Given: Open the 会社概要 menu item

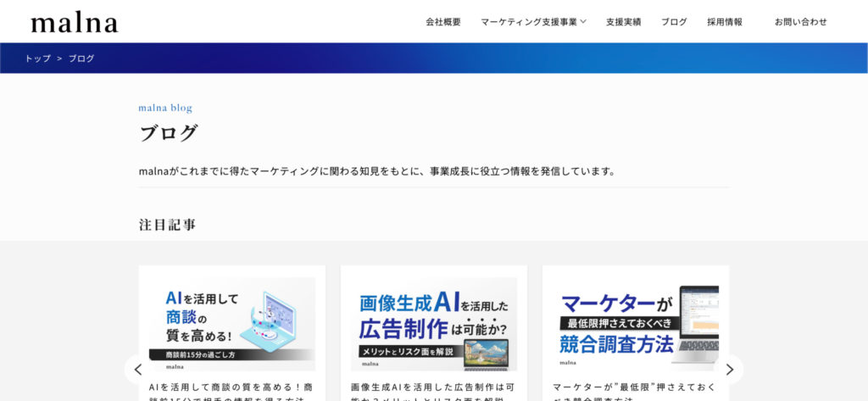Looking at the screenshot, I should pyautogui.click(x=443, y=22).
